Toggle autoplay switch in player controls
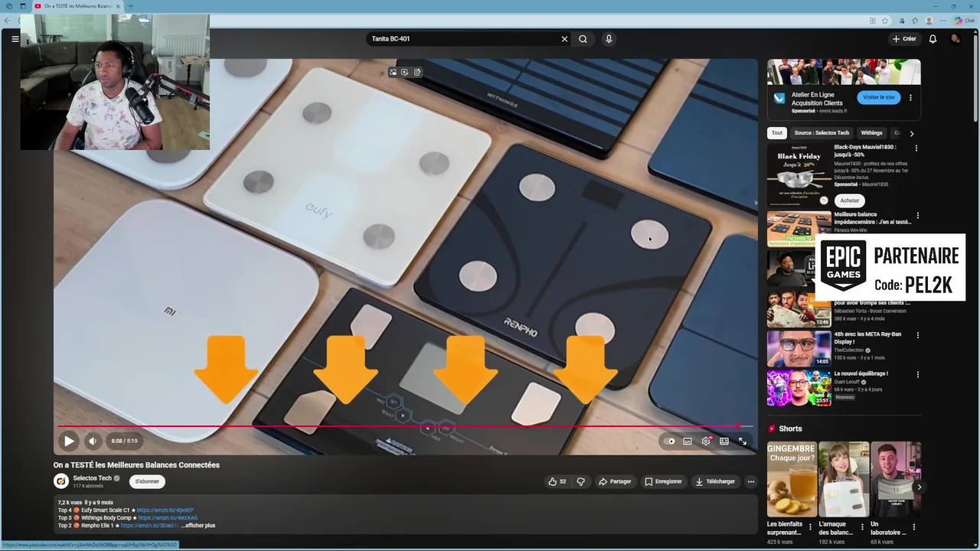 (670, 441)
